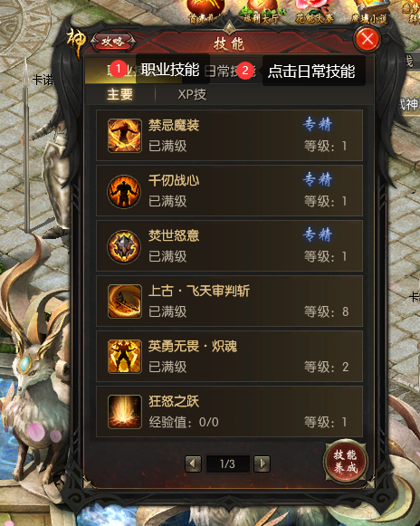The image size is (420, 526).
Task: Open the 焚世怒意 skill icon
Action: pos(124,246)
